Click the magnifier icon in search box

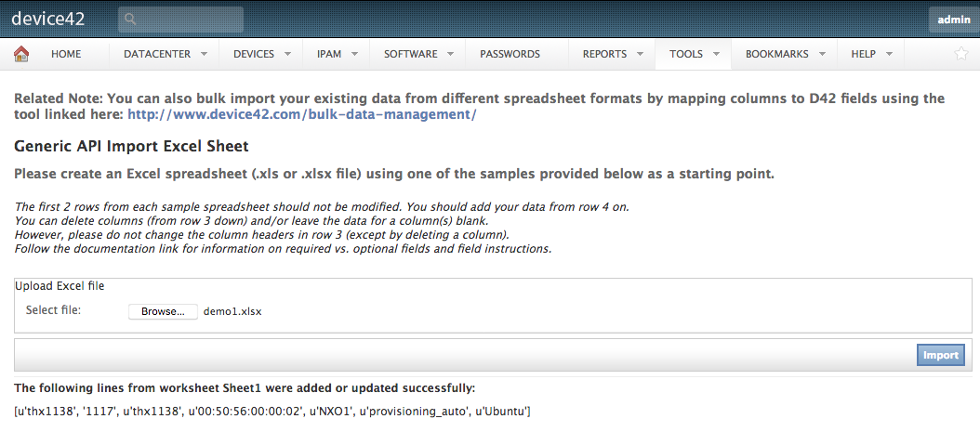pos(130,20)
